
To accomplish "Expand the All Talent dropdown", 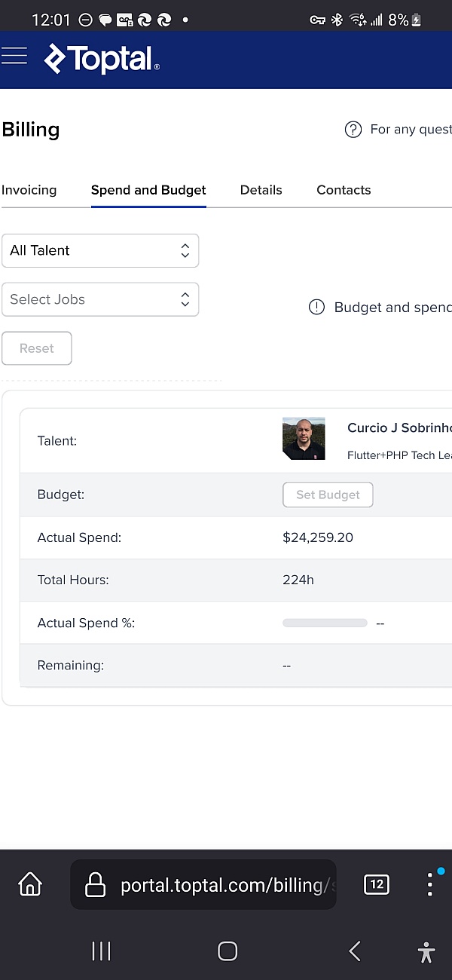I will pos(100,250).
